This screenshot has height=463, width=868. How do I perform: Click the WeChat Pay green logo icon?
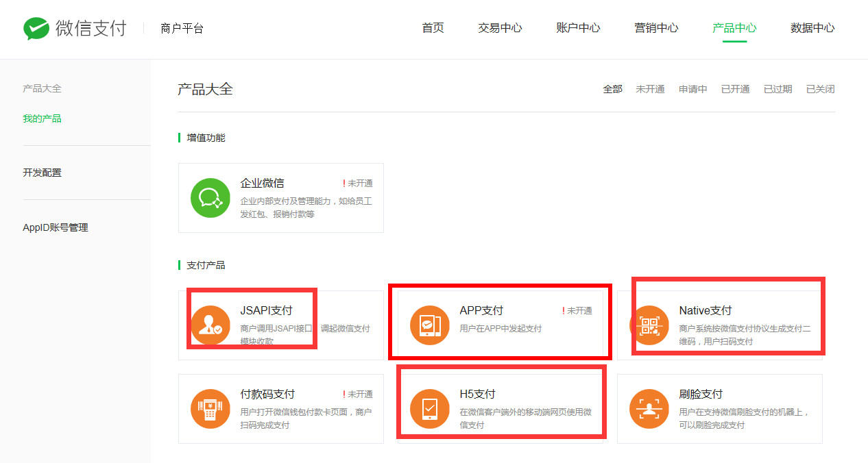[36, 29]
